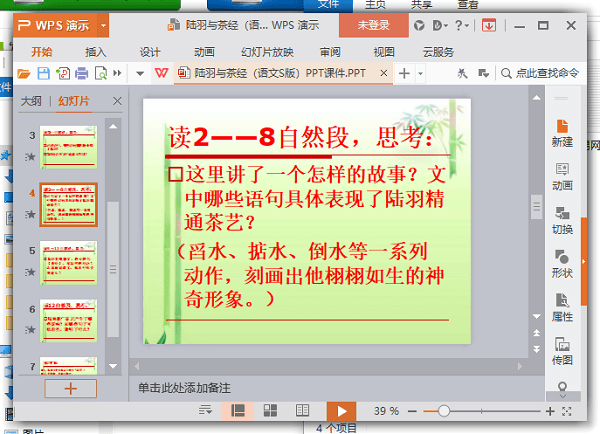Switch to the 动画 ribbon tab
This screenshot has width=600, height=434.
point(204,52)
